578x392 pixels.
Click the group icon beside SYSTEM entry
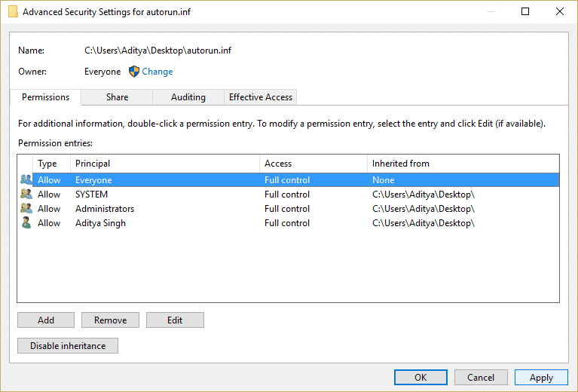[x=26, y=194]
